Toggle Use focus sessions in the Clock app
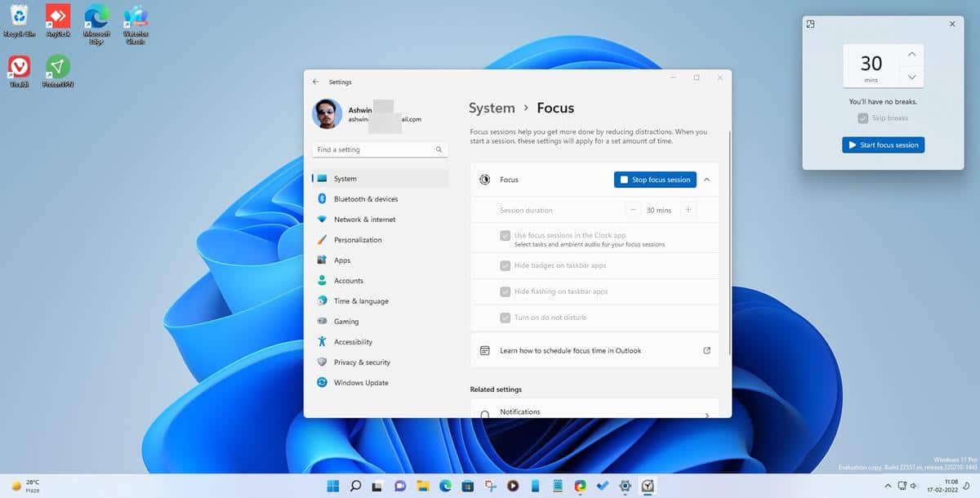 [505, 236]
